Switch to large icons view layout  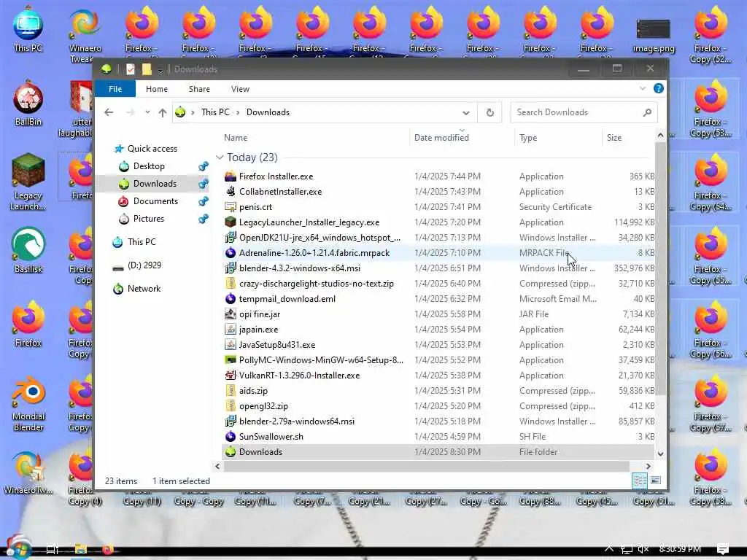pos(656,481)
